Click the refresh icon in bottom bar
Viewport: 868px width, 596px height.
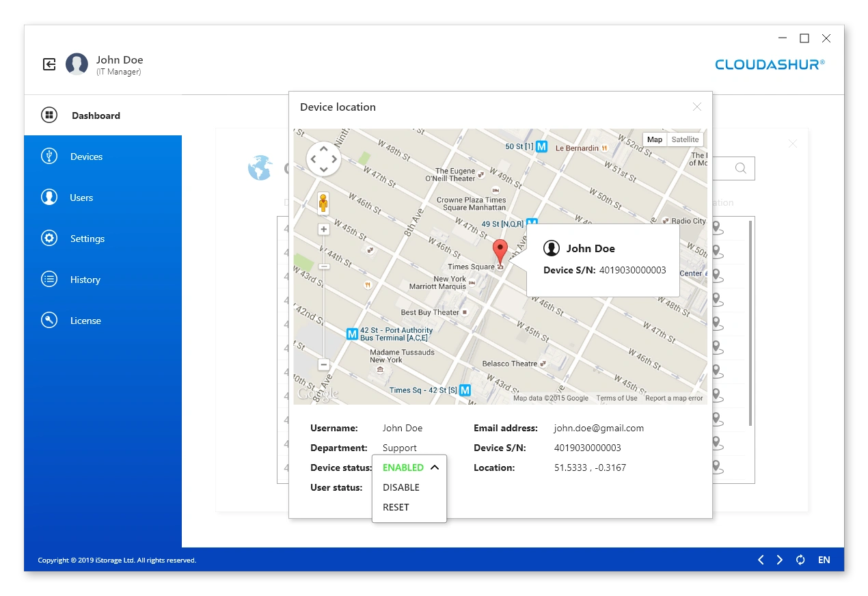click(800, 560)
